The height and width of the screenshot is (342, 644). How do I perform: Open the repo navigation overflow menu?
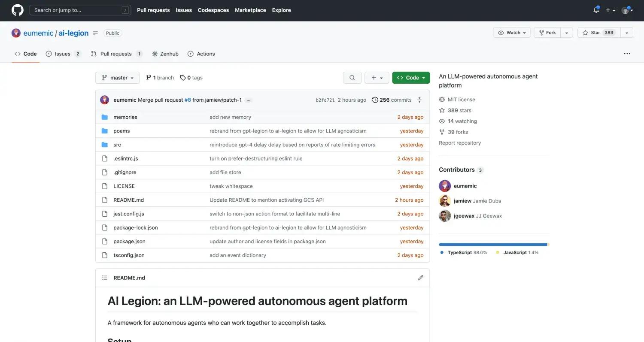pyautogui.click(x=627, y=54)
